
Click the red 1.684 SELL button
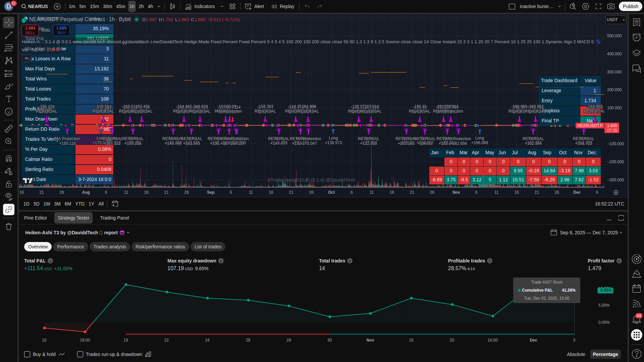(30, 30)
